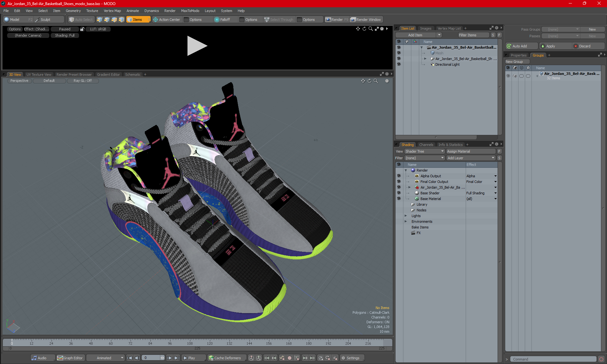Step to previous frame
The height and width of the screenshot is (364, 607).
[x=137, y=358]
